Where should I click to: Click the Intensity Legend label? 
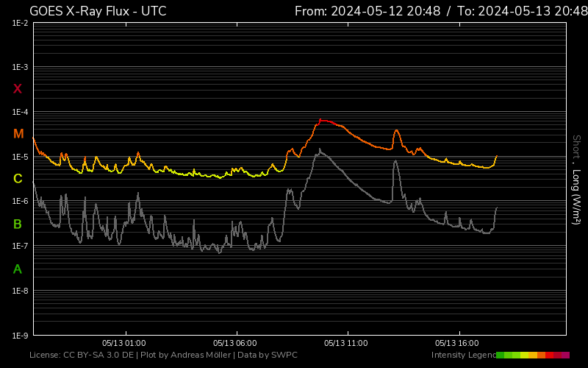tap(464, 355)
